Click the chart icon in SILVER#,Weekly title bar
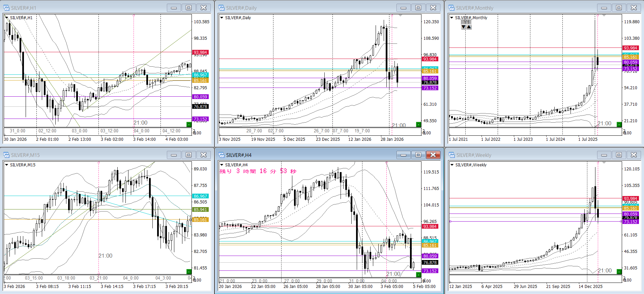 coord(451,155)
